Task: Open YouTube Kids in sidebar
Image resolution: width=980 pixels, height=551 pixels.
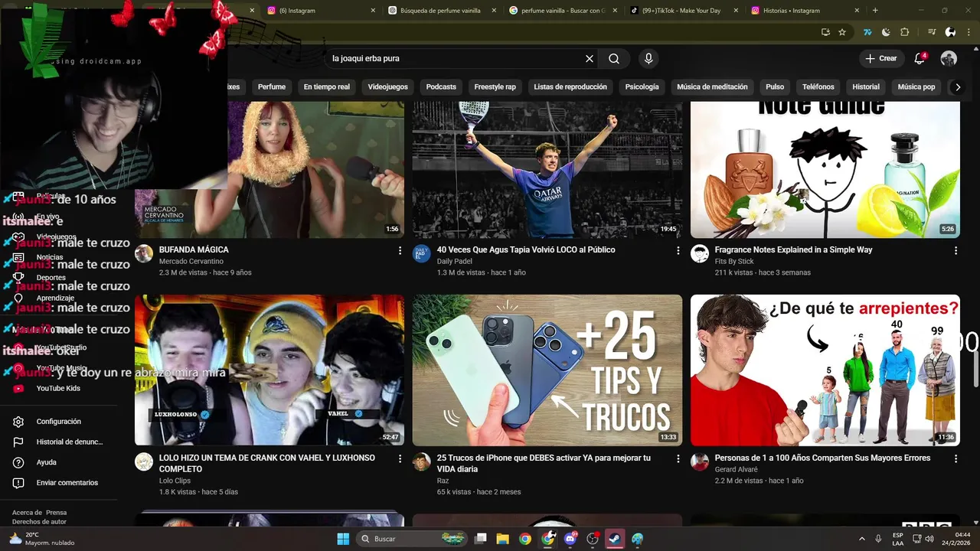Action: coord(58,388)
